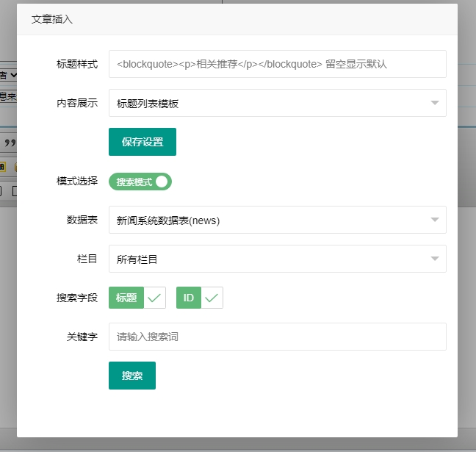The height and width of the screenshot is (452, 476).
Task: Toggle the 标题 search field checkbox
Action: 137,298
